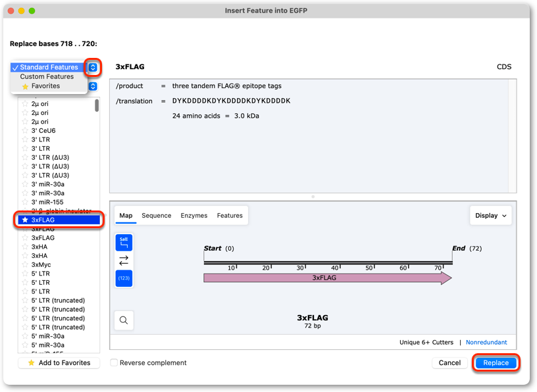Click the star icon on Add to Favorites
Viewport: 537px width, 392px height.
[32, 363]
